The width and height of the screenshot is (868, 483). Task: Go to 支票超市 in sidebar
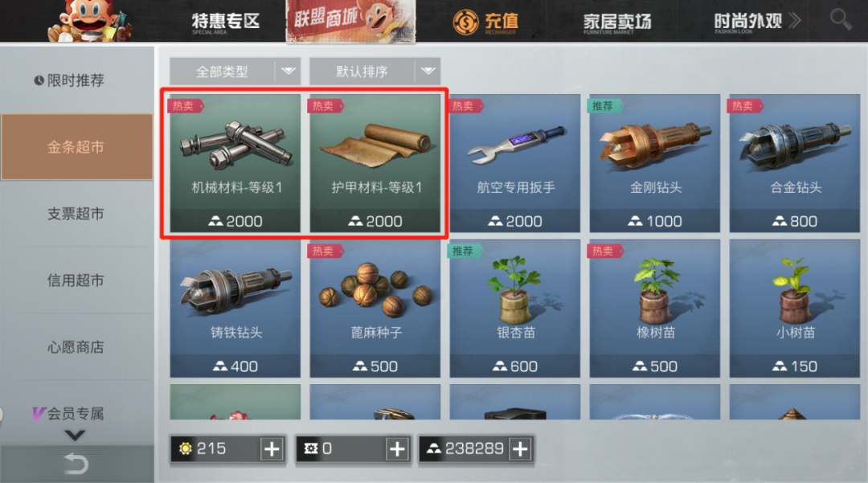[76, 214]
